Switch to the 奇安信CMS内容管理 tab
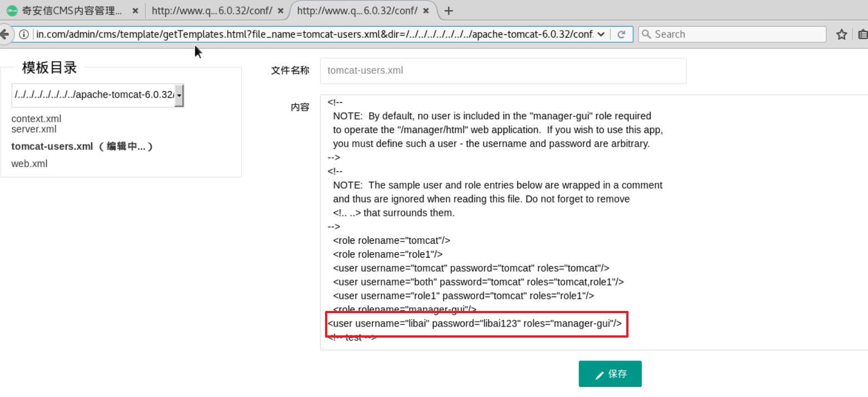 [72, 11]
